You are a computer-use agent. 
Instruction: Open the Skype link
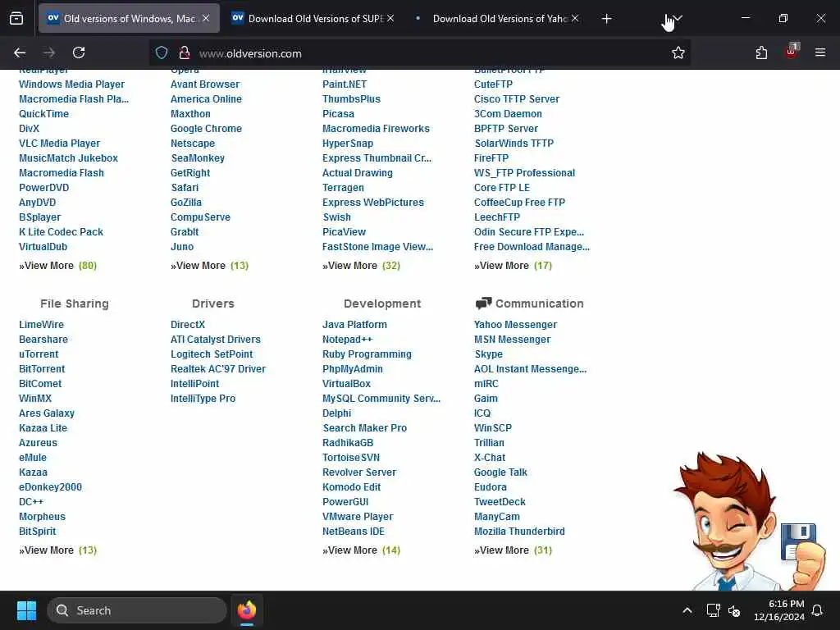[x=489, y=354]
